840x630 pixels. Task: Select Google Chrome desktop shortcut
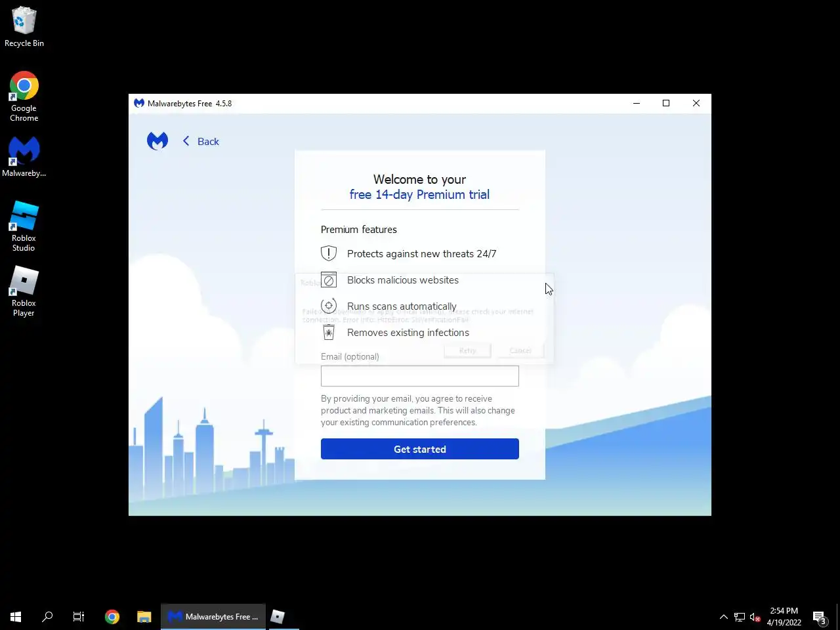(x=24, y=96)
